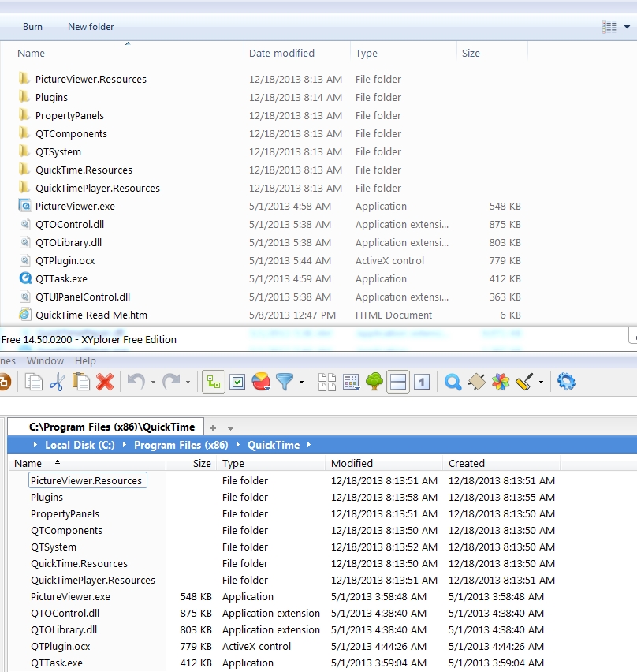The image size is (637, 672).
Task: Select QuickTime Read Me.htm file in Explorer
Action: coord(91,315)
